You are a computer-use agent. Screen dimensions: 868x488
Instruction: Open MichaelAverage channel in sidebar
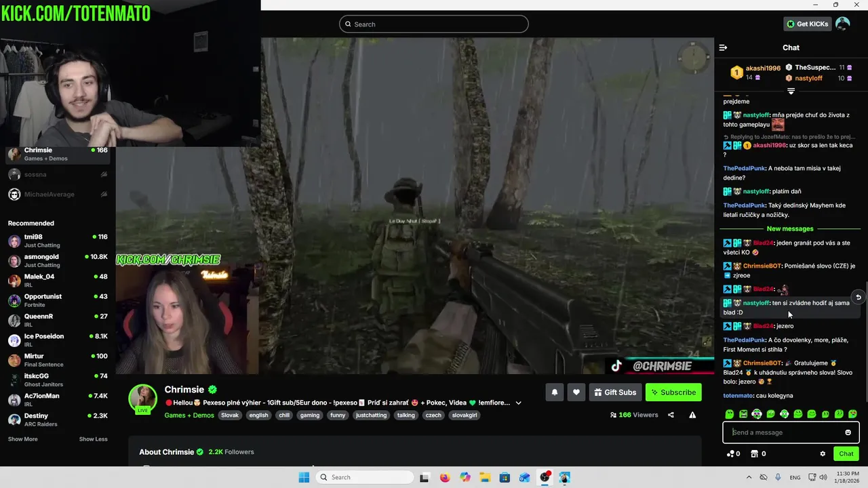(58, 195)
